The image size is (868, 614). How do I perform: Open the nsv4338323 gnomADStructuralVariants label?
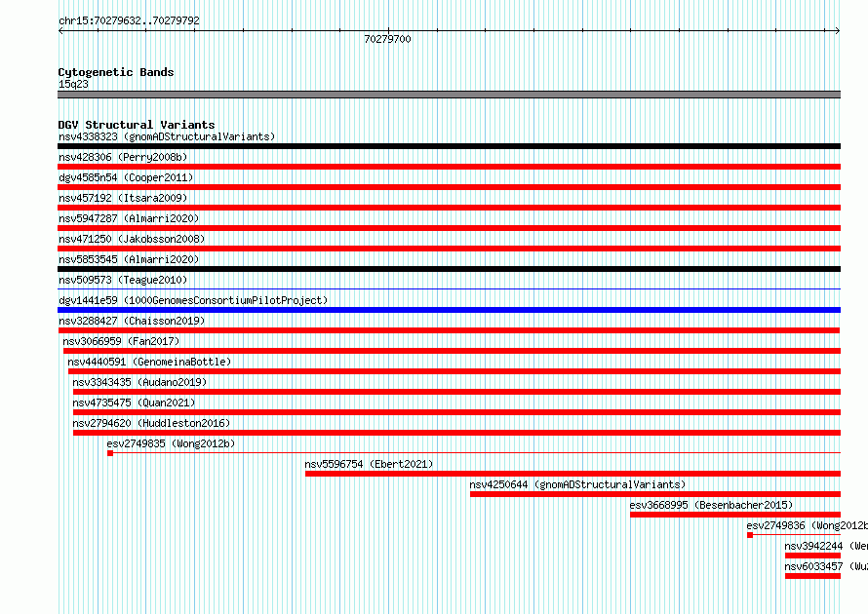[x=167, y=136]
